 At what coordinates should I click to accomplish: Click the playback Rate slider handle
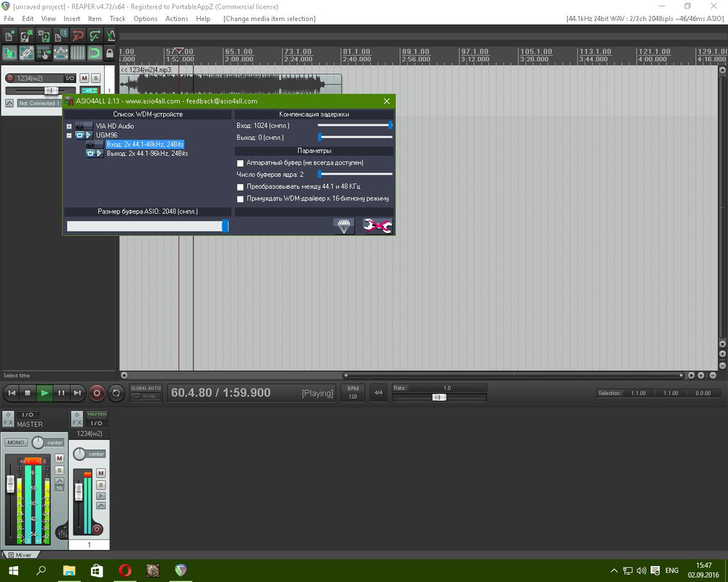[439, 397]
